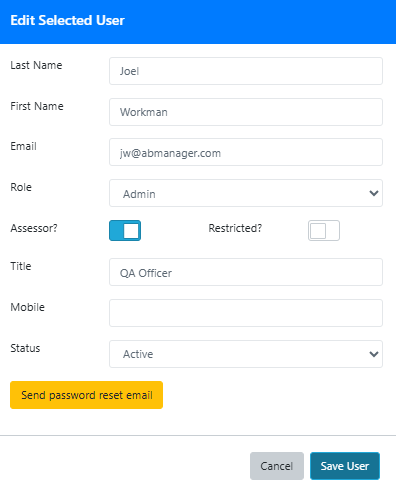This screenshot has height=491, width=396.
Task: Click the Mobile label text
Action: tap(27, 307)
